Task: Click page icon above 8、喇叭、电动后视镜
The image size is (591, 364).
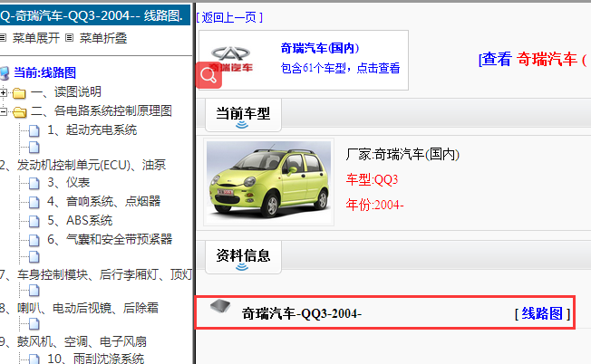Action: point(34,291)
